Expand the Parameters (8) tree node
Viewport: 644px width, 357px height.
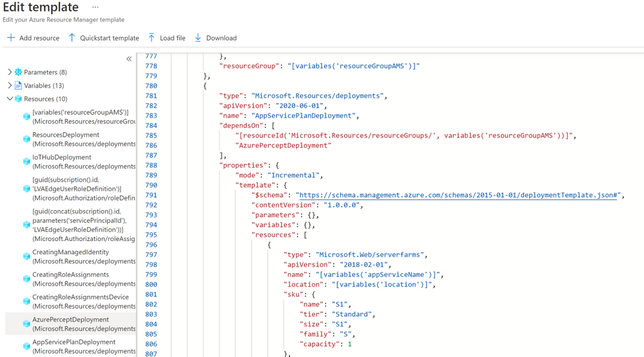pos(10,72)
